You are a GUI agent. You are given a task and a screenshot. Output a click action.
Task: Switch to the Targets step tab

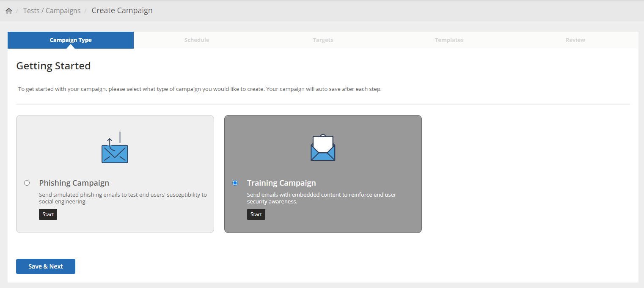coord(323,40)
